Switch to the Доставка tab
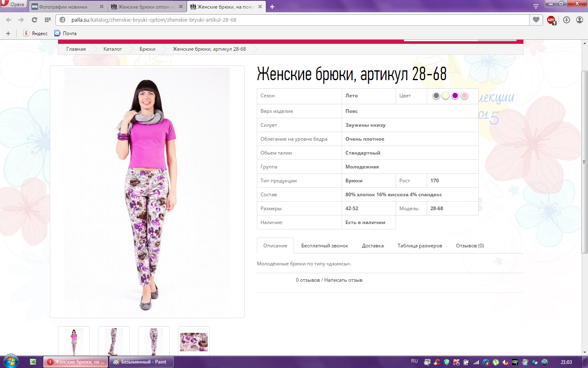The width and height of the screenshot is (588, 368). 372,246
